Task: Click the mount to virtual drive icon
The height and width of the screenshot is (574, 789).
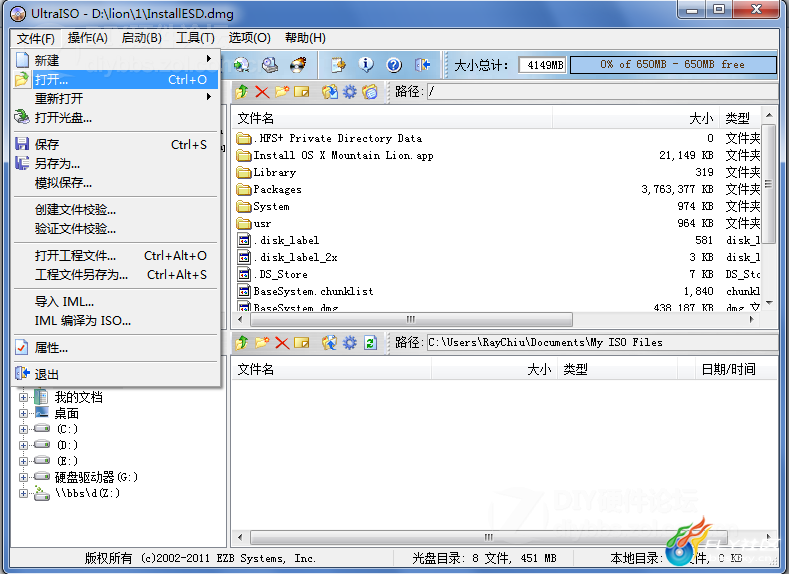Action: pyautogui.click(x=270, y=65)
